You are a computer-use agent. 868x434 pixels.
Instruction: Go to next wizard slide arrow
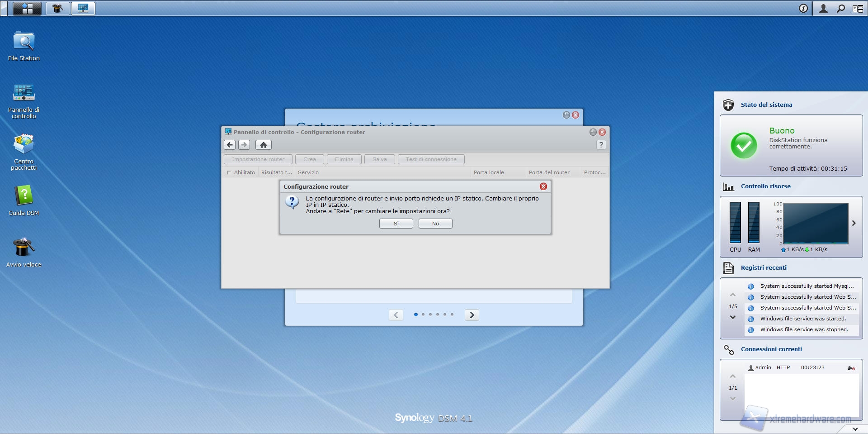click(x=472, y=315)
